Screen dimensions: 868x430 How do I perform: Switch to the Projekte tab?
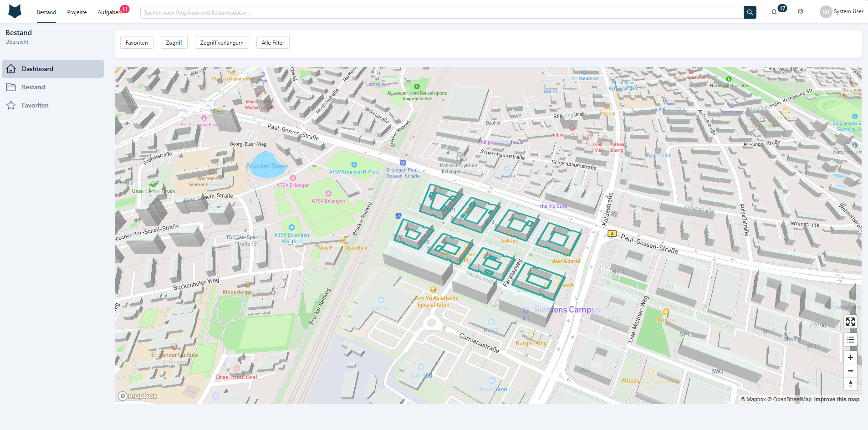pos(77,12)
